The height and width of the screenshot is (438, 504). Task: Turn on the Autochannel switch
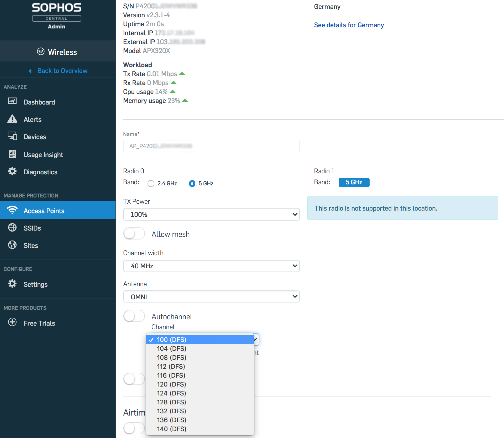(x=134, y=316)
